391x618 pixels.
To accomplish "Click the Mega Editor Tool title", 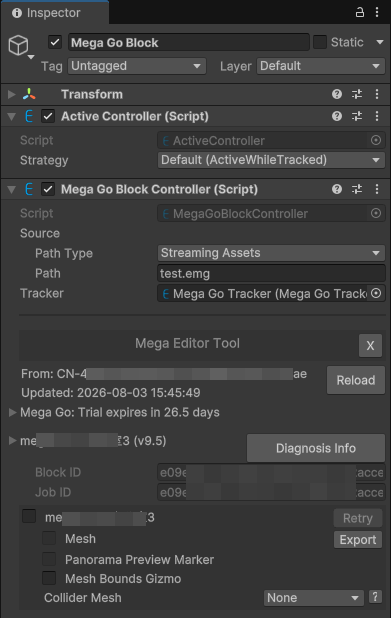I will point(187,343).
